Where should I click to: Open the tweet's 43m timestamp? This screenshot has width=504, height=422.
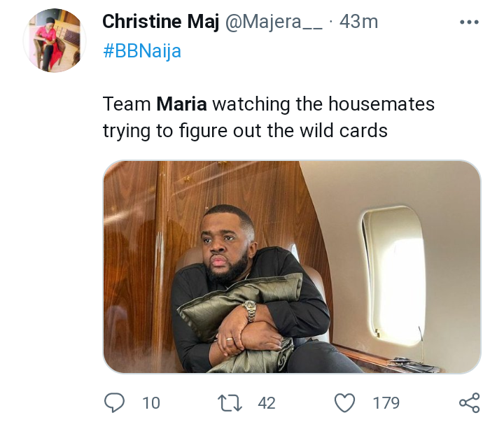[x=358, y=22]
